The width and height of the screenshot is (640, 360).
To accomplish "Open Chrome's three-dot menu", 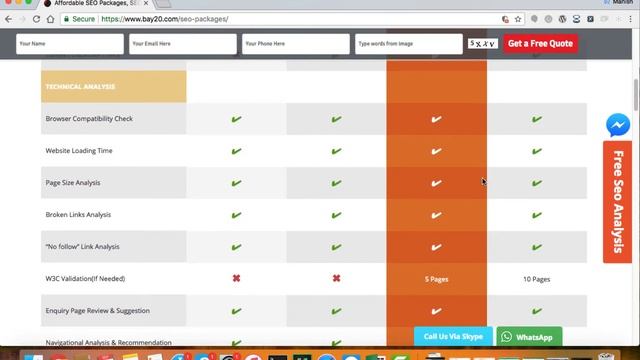I will [x=631, y=19].
